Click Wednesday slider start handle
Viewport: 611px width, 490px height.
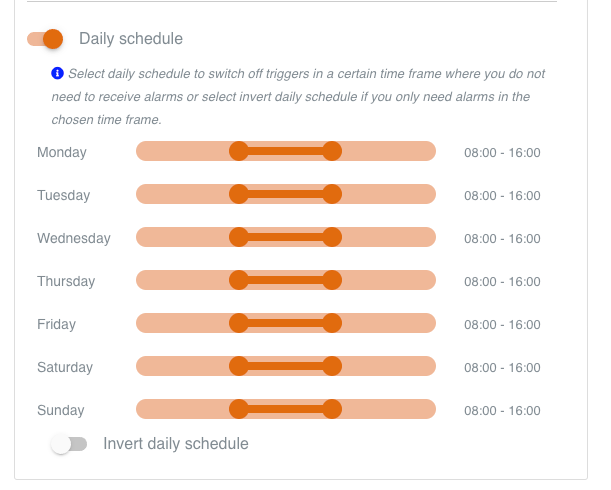pyautogui.click(x=238, y=237)
